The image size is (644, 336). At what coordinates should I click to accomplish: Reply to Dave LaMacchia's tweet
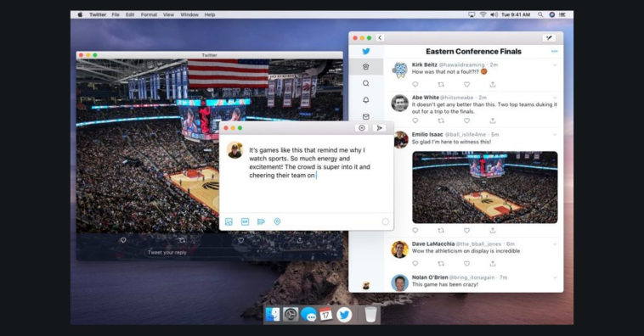(x=415, y=263)
